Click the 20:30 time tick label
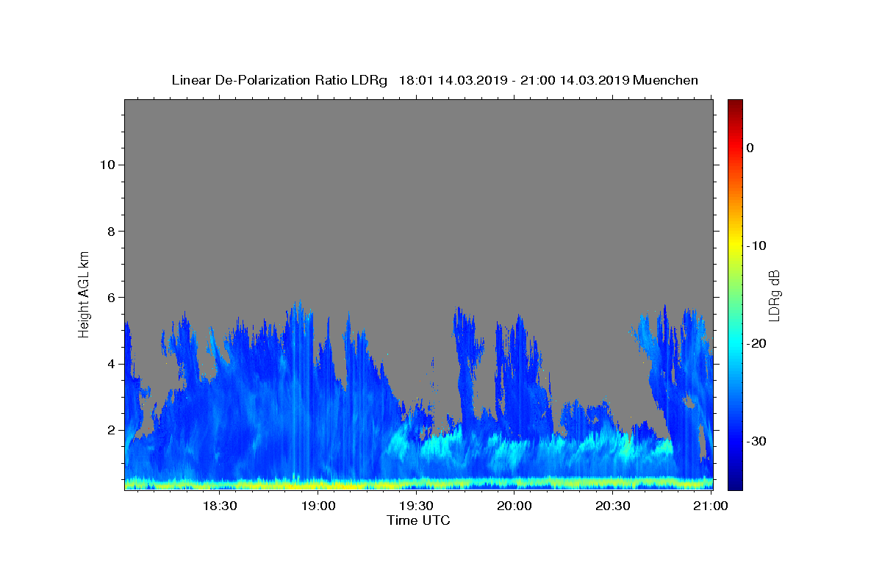 coord(613,506)
